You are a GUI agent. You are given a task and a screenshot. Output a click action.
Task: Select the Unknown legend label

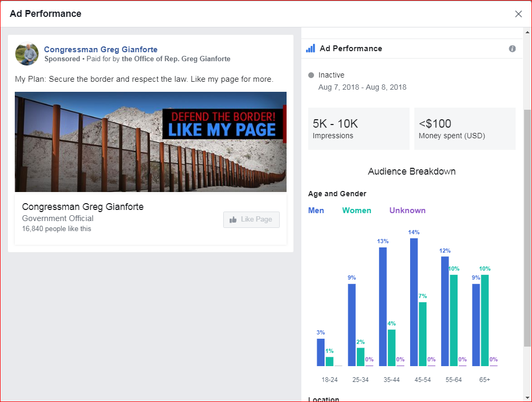pyautogui.click(x=407, y=210)
